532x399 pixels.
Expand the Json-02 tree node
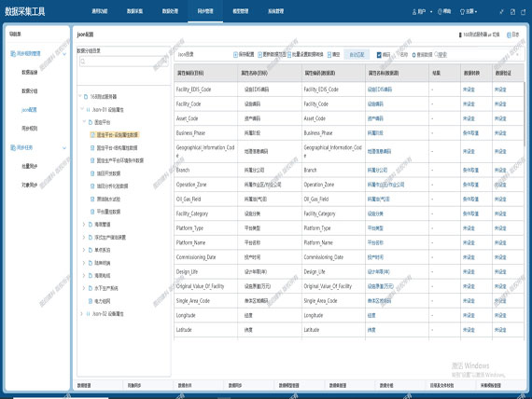coord(81,314)
